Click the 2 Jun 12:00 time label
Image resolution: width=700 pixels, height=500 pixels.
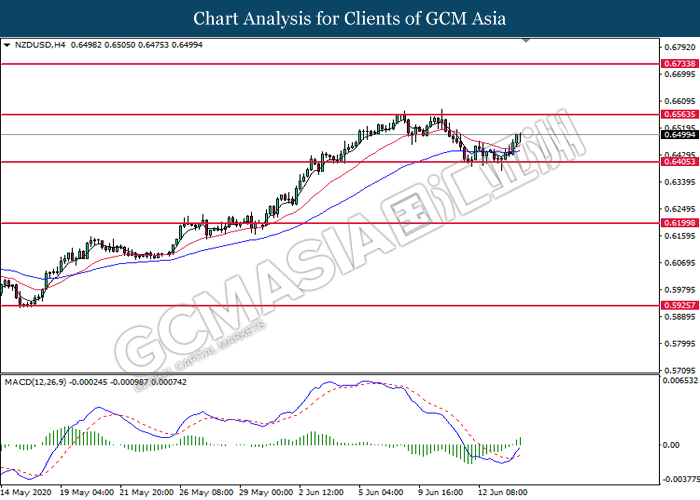pyautogui.click(x=321, y=492)
